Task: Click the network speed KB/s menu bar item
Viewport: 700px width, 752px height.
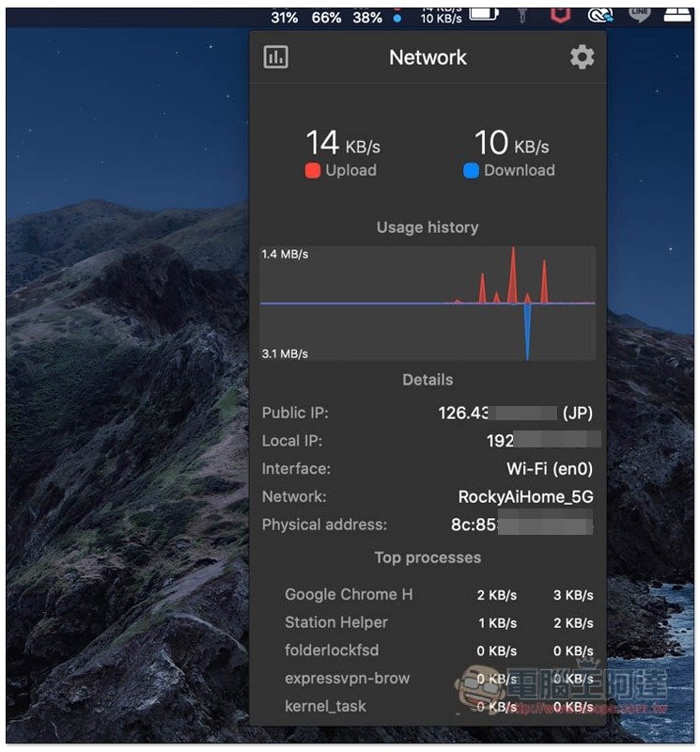Action: [441, 15]
